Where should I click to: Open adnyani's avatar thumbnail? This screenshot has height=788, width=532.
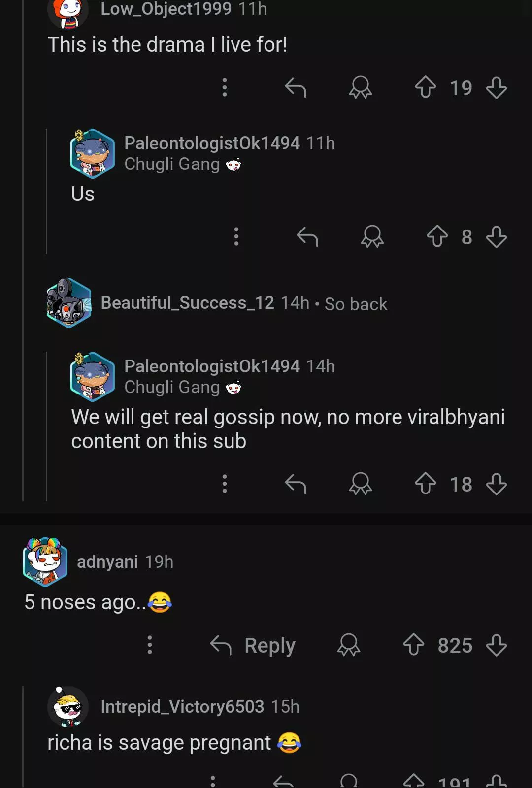click(x=45, y=561)
